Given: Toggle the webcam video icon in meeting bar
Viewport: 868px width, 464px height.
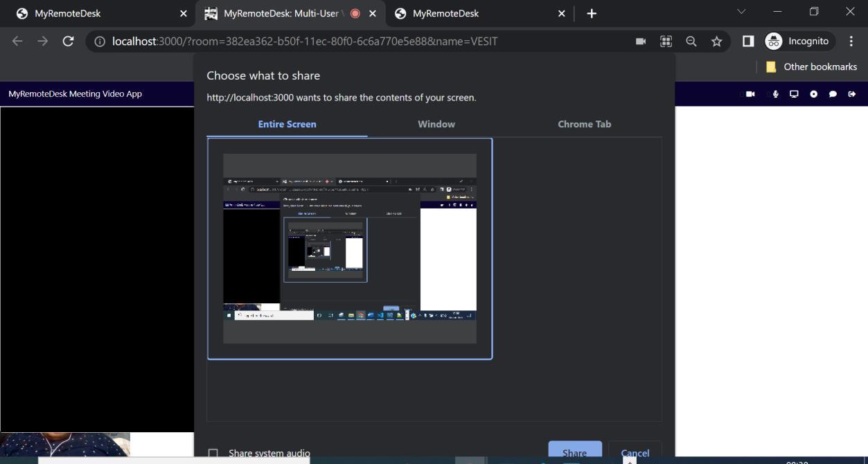Looking at the screenshot, I should click(x=750, y=94).
